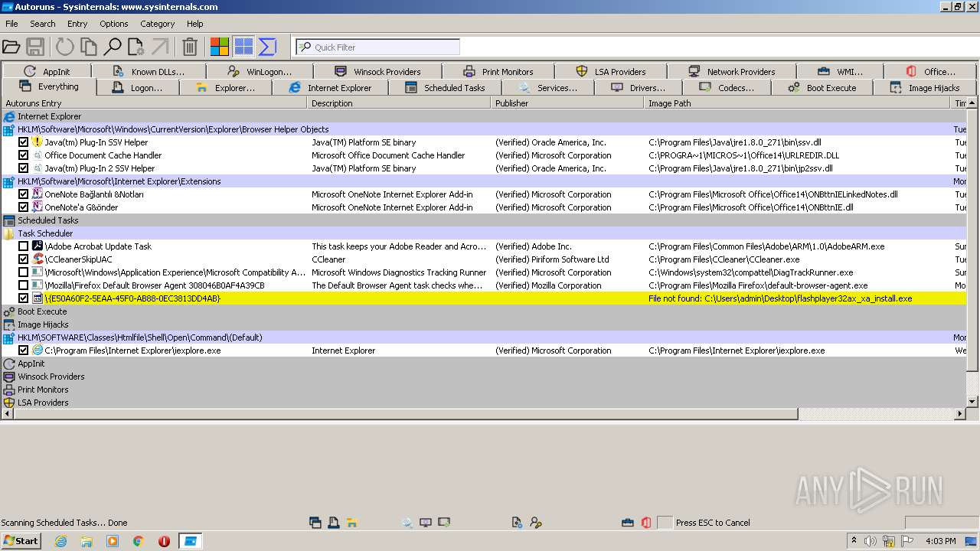Show hidden tray icons arrow

tap(854, 541)
